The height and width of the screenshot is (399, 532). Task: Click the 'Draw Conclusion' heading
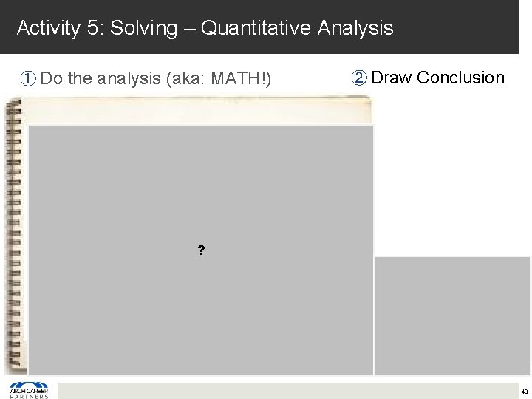[438, 78]
